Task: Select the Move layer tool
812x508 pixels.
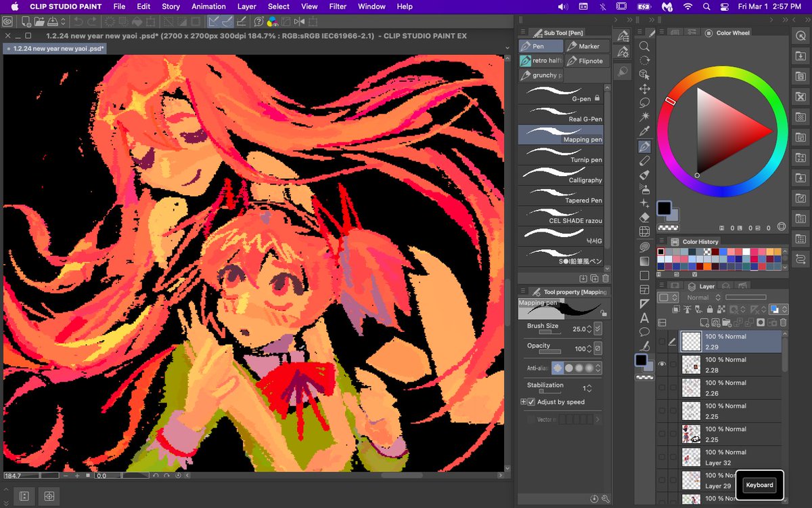Action: pos(644,89)
